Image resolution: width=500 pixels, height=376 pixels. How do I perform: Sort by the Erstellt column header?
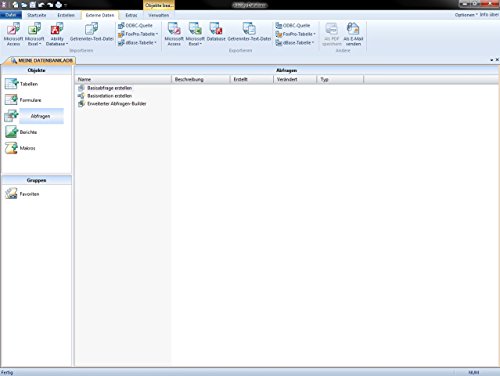pyautogui.click(x=251, y=79)
